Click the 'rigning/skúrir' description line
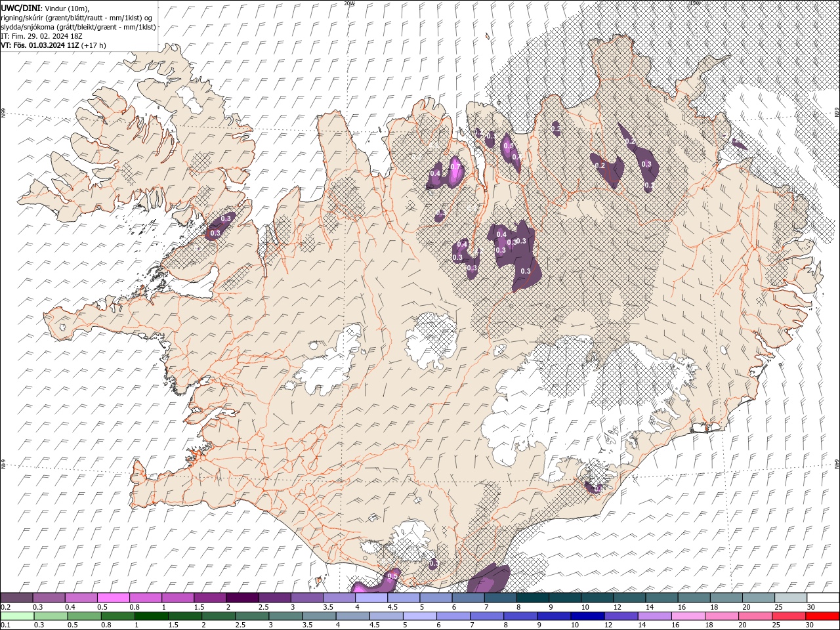The height and width of the screenshot is (630, 840). click(x=77, y=18)
